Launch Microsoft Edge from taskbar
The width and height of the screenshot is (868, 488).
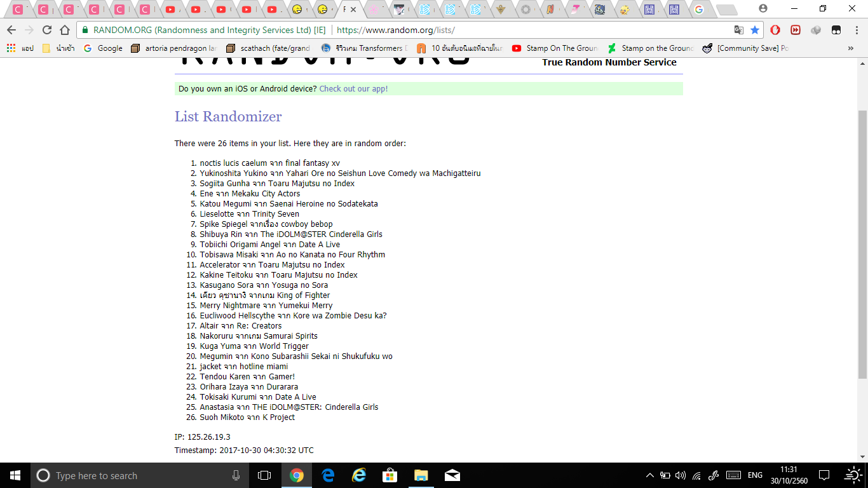coord(328,475)
